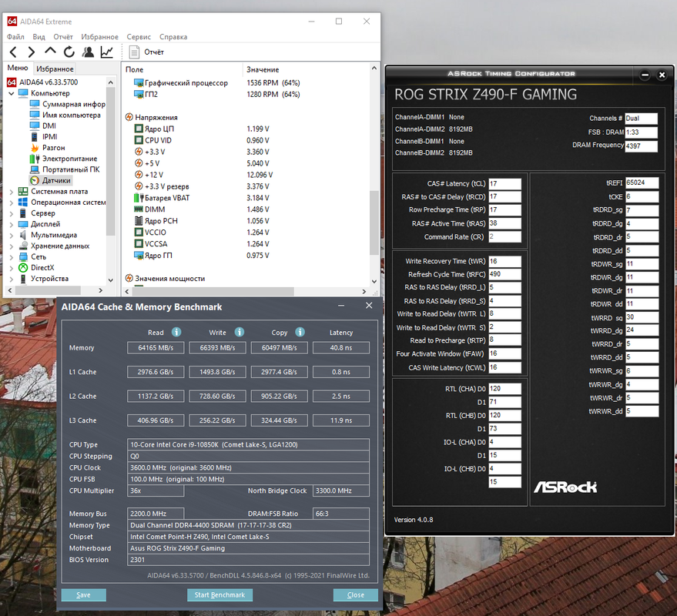Open the Сервис menu
The height and width of the screenshot is (616, 677).
[x=139, y=37]
